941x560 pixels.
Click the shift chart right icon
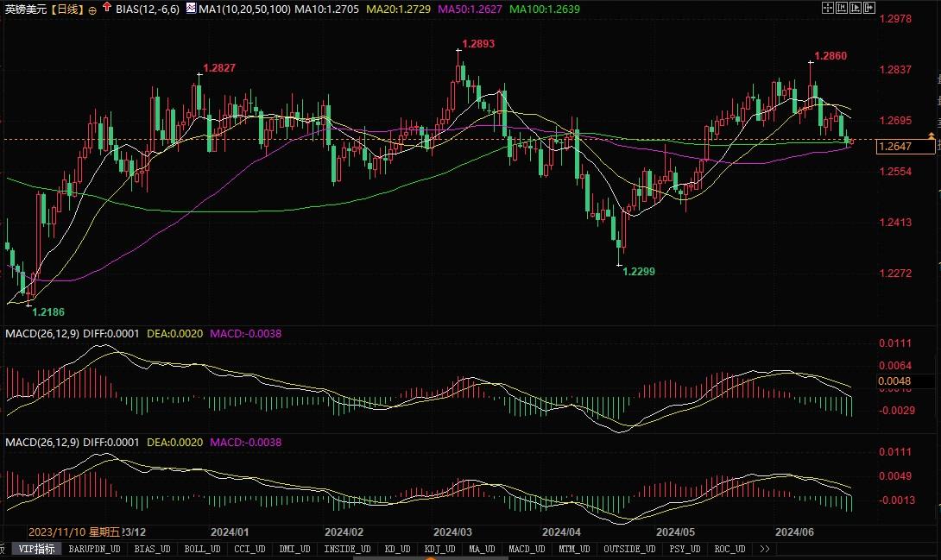pyautogui.click(x=856, y=8)
